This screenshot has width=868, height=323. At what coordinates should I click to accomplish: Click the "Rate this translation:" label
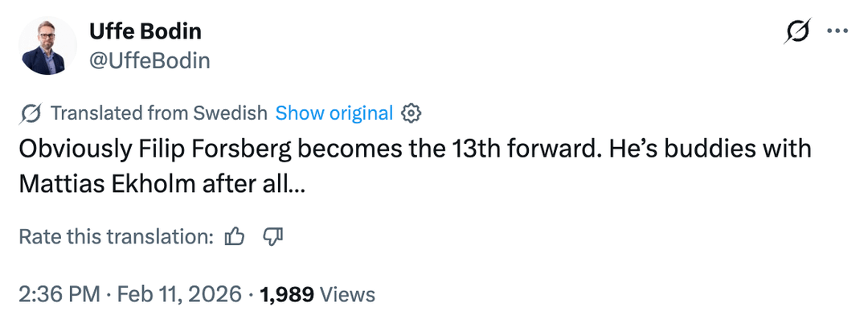116,237
